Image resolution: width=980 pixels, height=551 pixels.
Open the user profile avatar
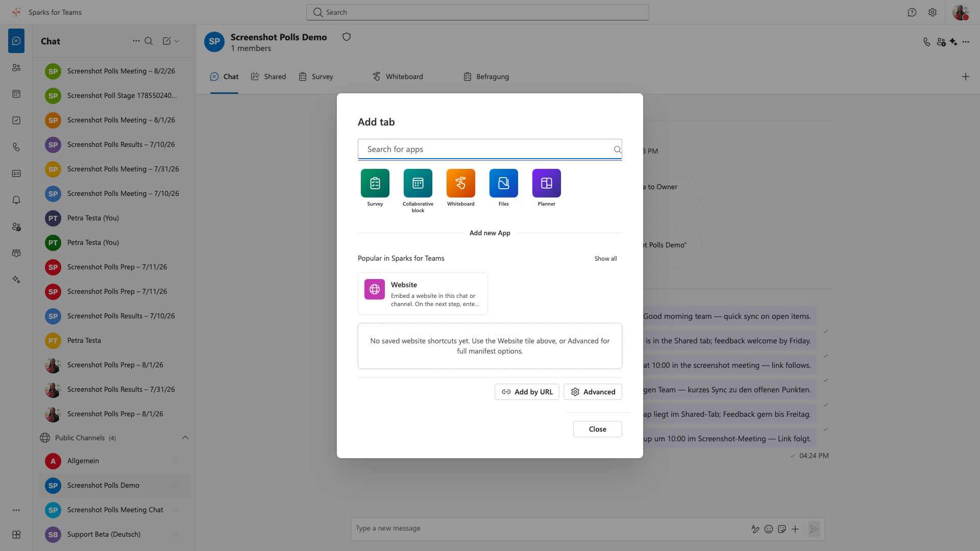click(961, 12)
